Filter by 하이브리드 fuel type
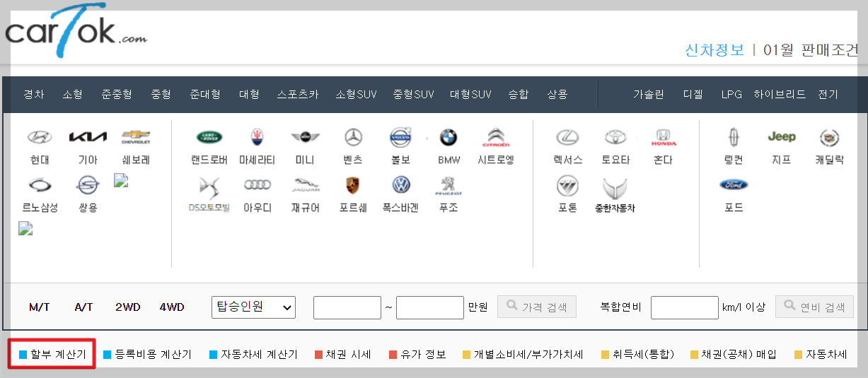Screen dimensions: 868x378 (780, 94)
